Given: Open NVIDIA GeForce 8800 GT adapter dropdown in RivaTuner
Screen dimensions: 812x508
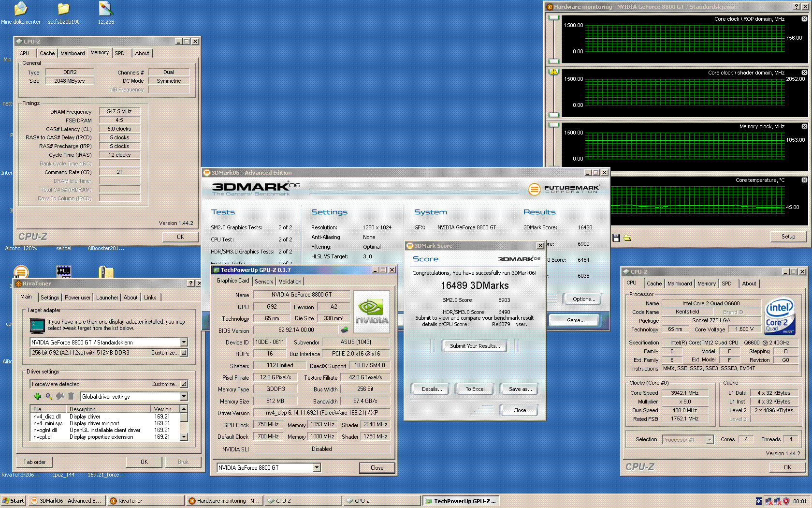Looking at the screenshot, I should 184,342.
